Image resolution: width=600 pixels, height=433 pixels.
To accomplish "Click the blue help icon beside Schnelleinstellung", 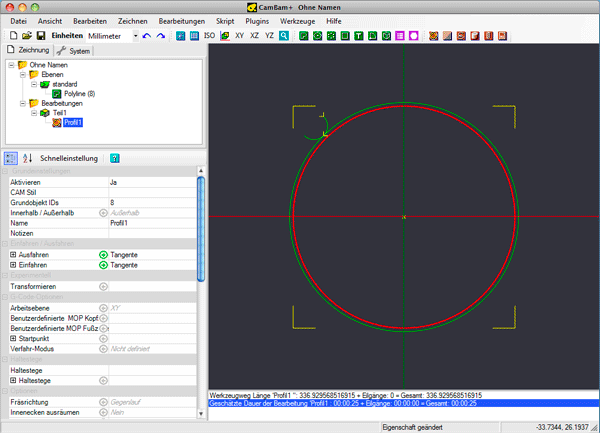I will (115, 158).
